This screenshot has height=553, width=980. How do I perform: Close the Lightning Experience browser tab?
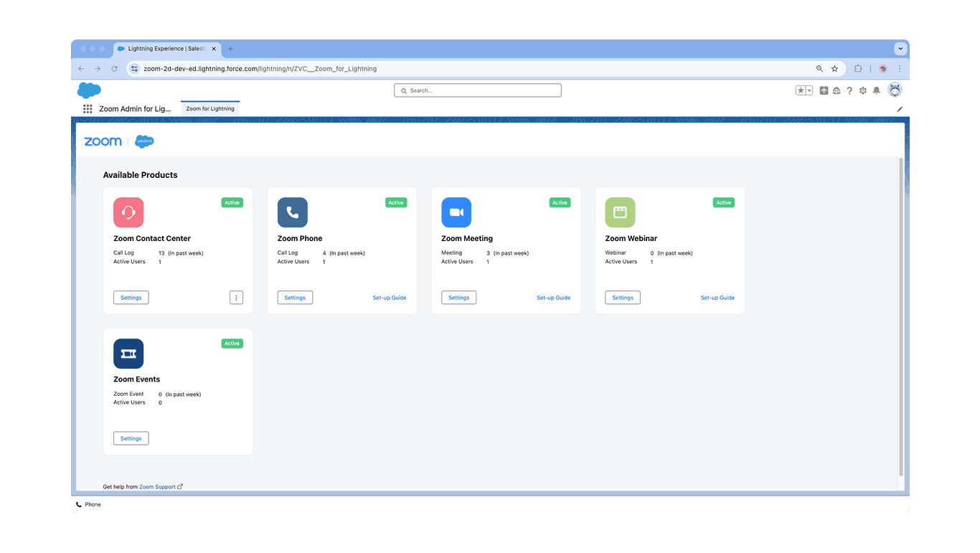(214, 49)
